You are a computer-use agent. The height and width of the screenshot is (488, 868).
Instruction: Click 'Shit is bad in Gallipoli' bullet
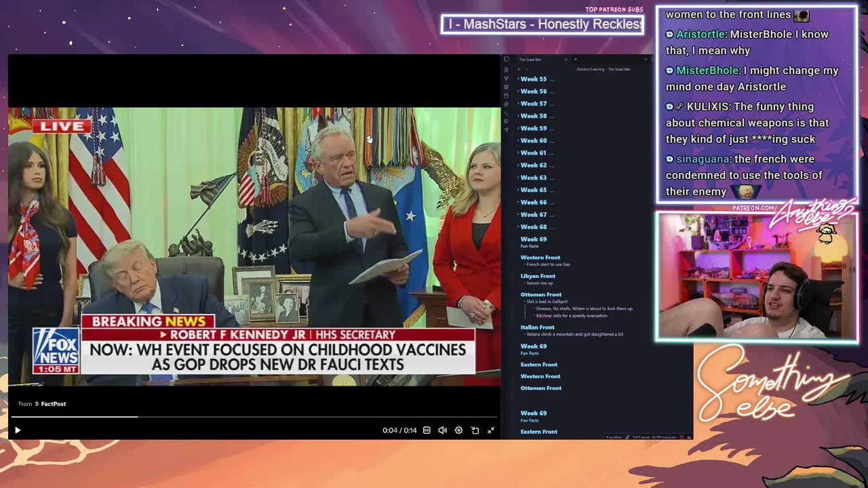(547, 302)
